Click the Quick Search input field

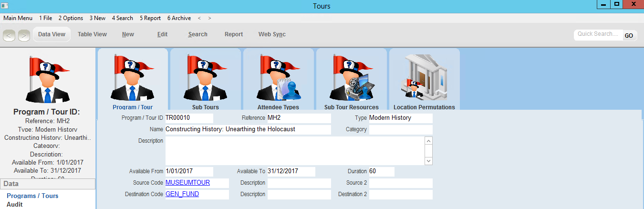tap(598, 34)
